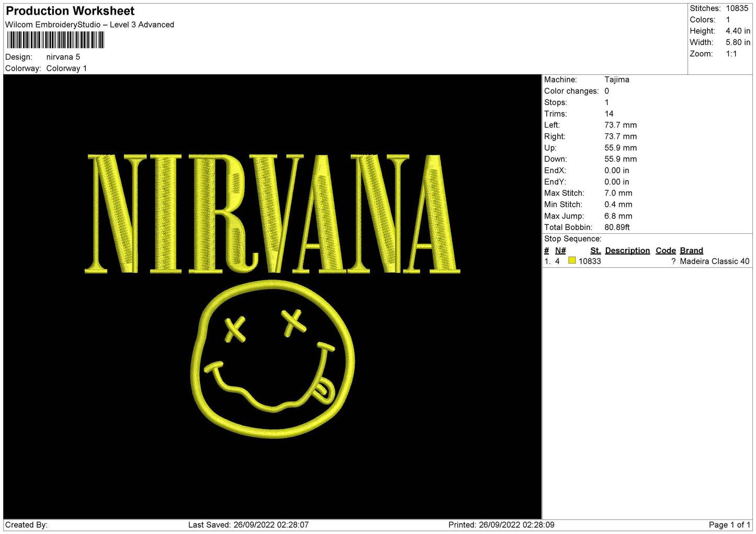756x534 pixels.
Task: Click the stop sequence stitch count 10833
Action: pyautogui.click(x=590, y=261)
